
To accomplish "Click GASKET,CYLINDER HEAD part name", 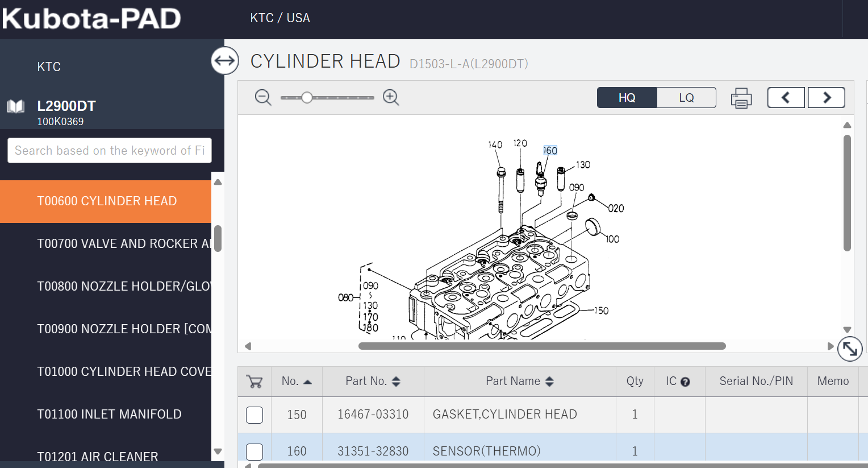I will tap(504, 415).
